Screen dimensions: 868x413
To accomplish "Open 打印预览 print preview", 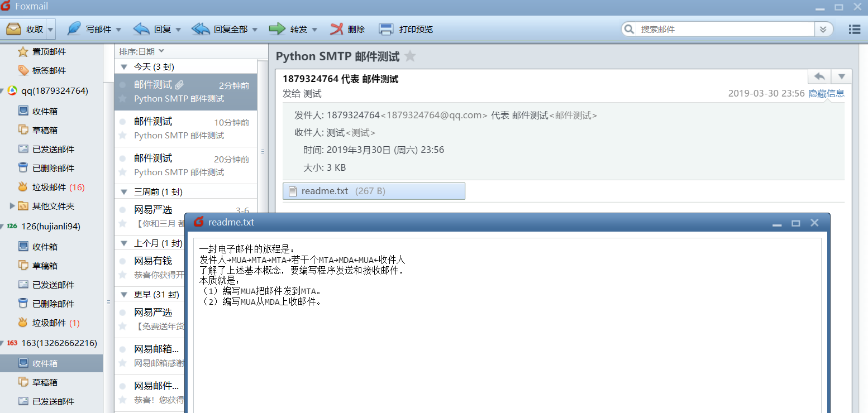I will click(406, 29).
